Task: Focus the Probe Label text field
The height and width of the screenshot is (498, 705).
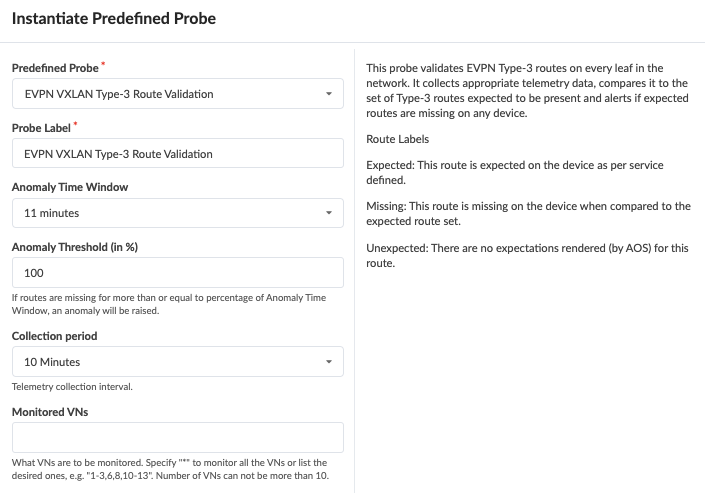Action: 178,154
